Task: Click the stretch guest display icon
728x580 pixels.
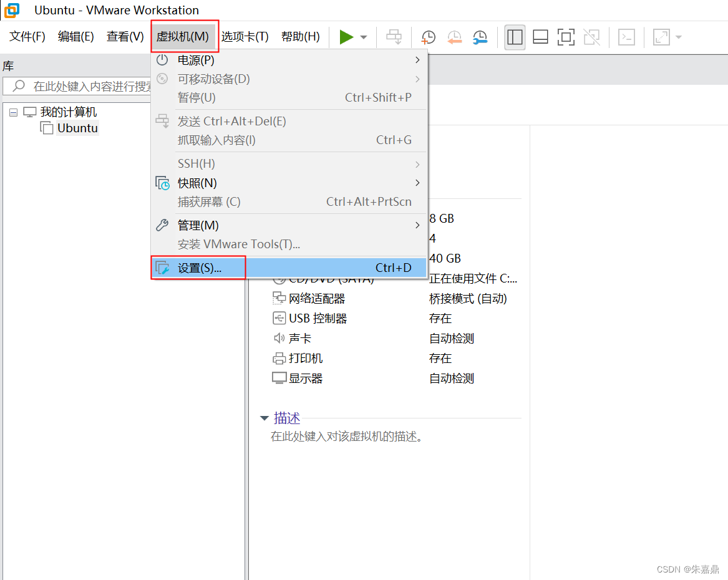Action: (x=661, y=37)
